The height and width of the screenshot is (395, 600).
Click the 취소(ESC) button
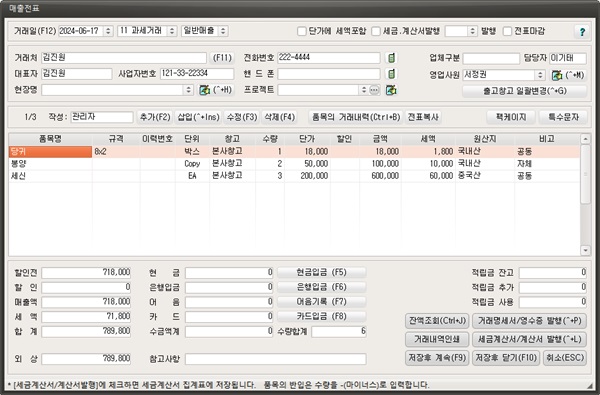pos(565,358)
